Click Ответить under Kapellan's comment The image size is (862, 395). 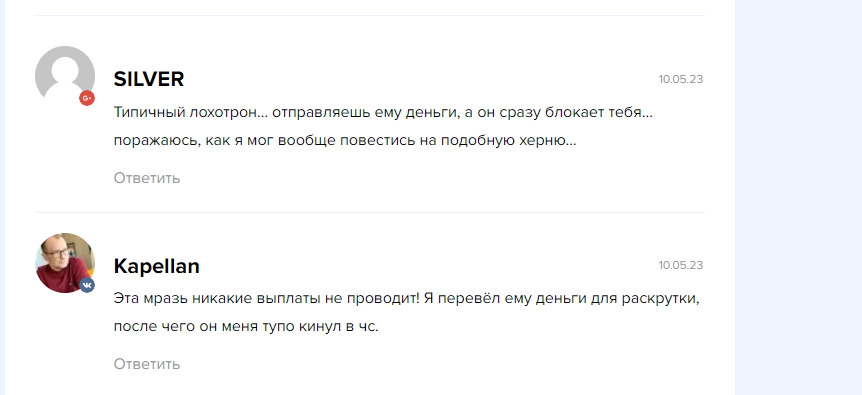(147, 364)
